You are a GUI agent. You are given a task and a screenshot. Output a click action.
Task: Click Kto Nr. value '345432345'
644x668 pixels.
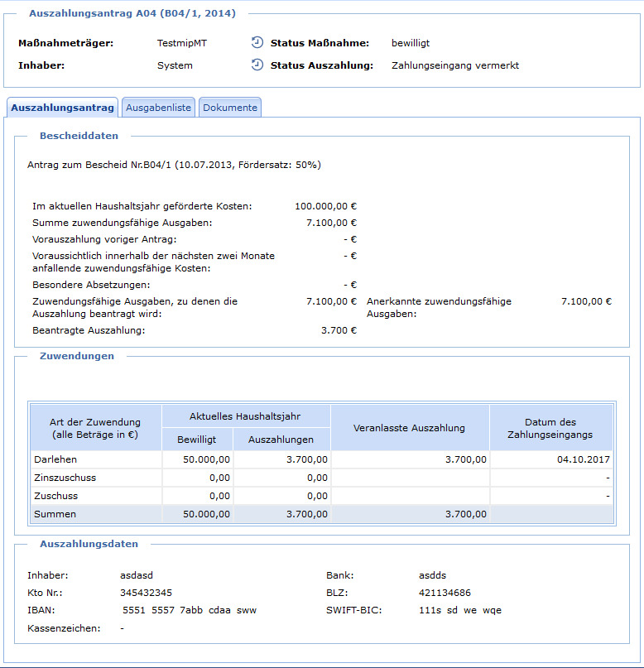(x=146, y=593)
